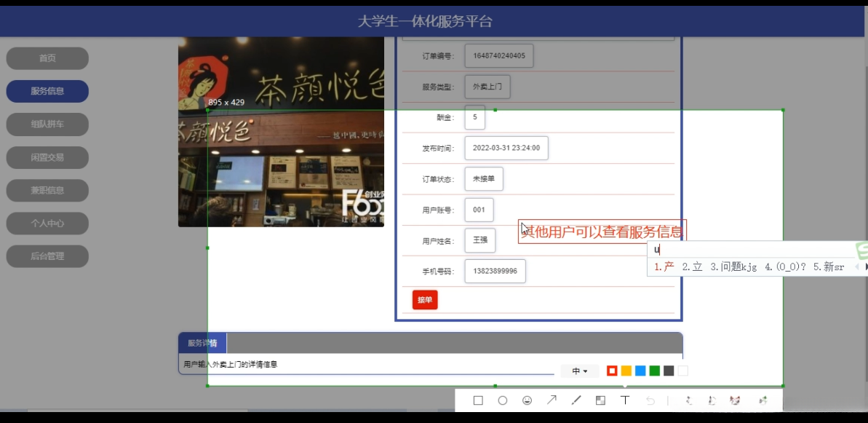868x423 pixels.
Task: Select the mosaic blur tool
Action: coord(601,400)
